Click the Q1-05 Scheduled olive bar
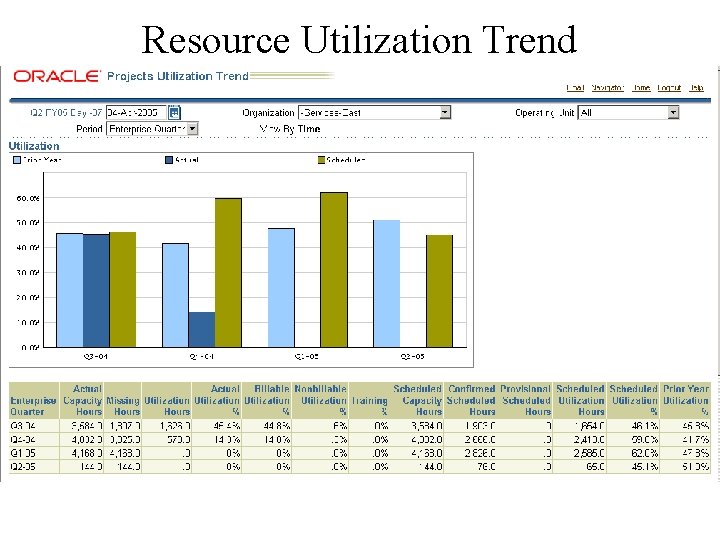The image size is (720, 540). (x=334, y=270)
